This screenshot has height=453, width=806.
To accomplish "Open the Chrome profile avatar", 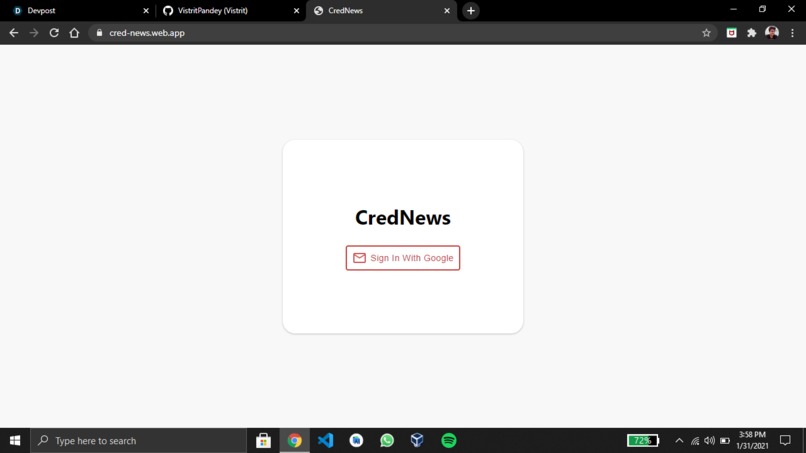I will coord(772,33).
